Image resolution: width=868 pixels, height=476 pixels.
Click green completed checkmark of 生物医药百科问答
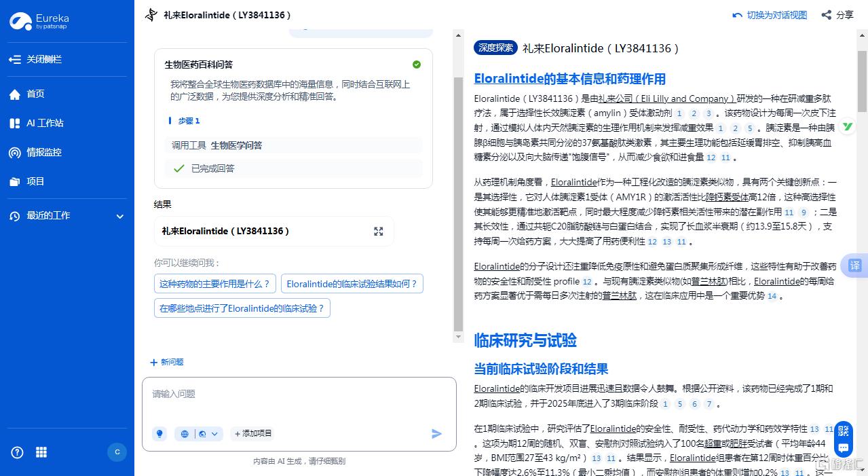click(x=417, y=65)
